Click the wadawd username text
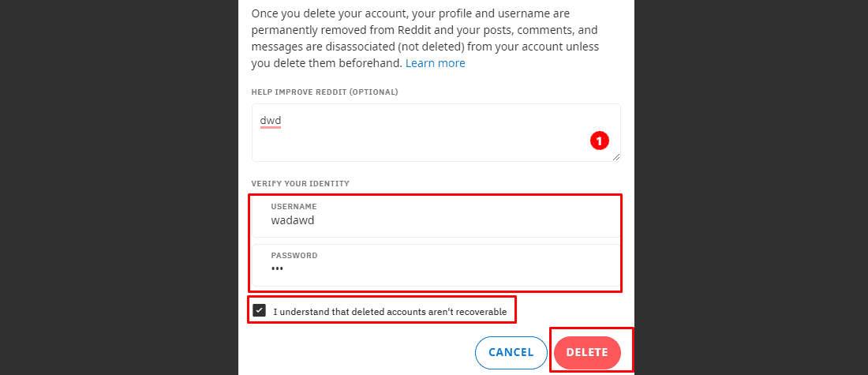Screen dimensions: 868x375 293,220
